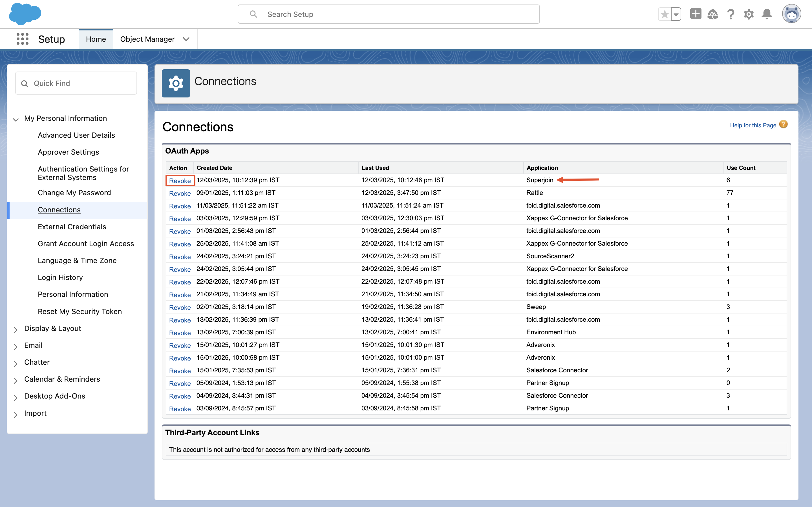812x507 pixels.
Task: Open the setup gear menu in header
Action: pyautogui.click(x=749, y=14)
